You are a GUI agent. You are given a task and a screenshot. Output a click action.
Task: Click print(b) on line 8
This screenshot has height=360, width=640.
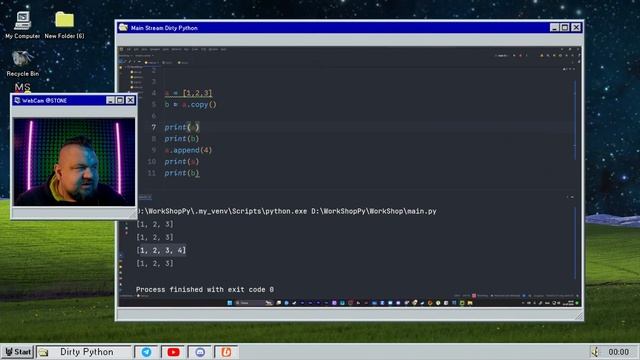tap(182, 139)
